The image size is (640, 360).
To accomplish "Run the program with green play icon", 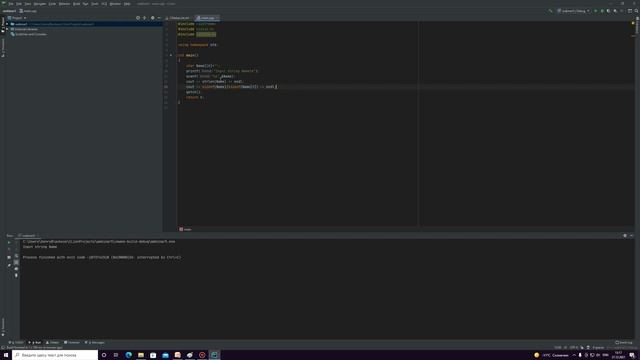I will 596,11.
